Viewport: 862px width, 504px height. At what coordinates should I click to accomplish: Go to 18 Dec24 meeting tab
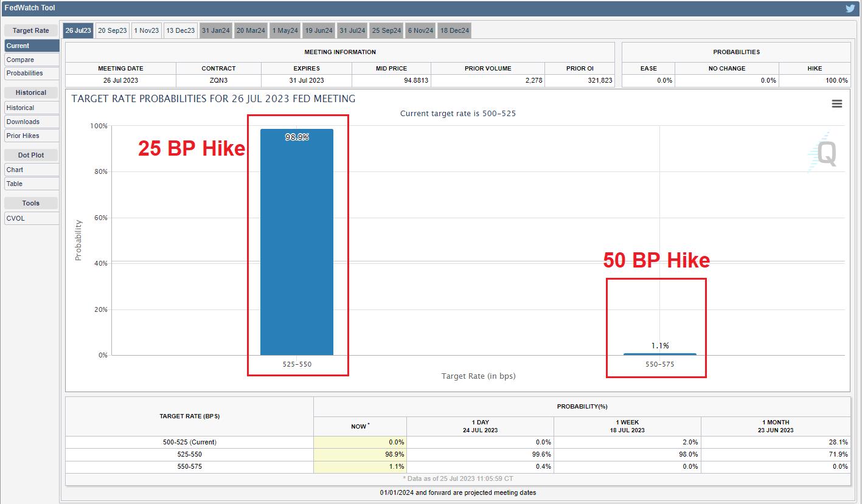[x=454, y=30]
